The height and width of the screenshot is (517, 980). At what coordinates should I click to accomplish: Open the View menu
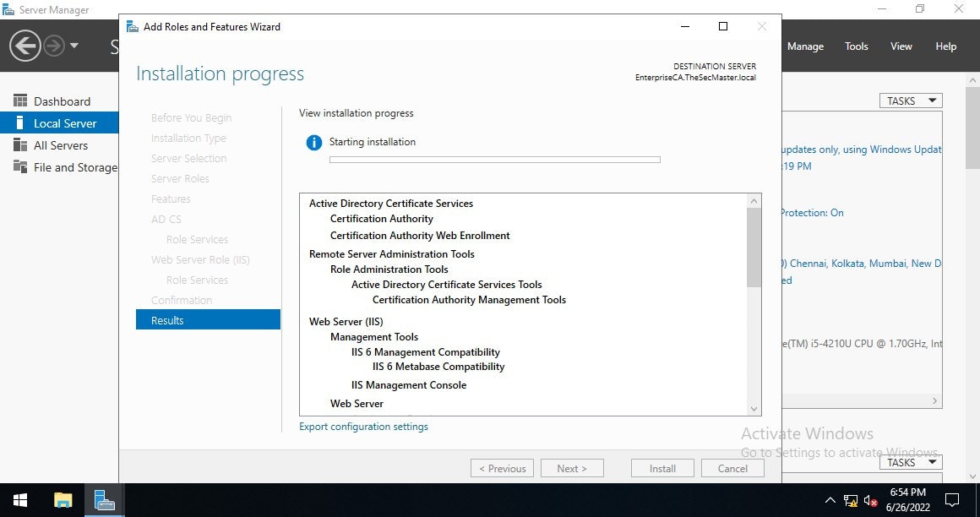point(901,46)
